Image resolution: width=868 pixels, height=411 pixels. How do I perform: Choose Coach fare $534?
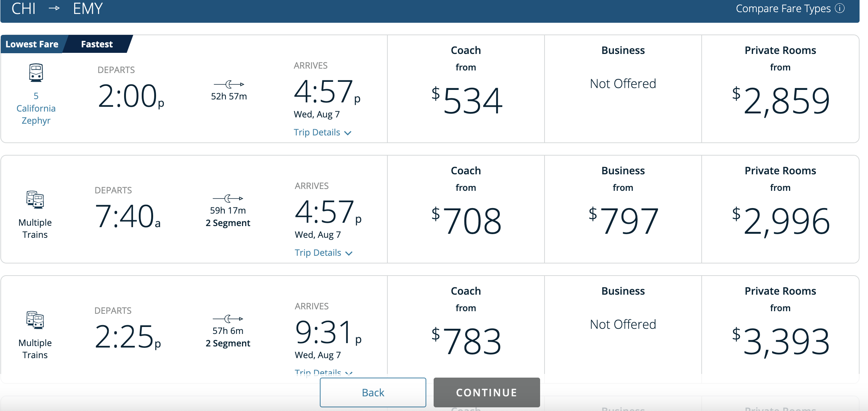[466, 89]
